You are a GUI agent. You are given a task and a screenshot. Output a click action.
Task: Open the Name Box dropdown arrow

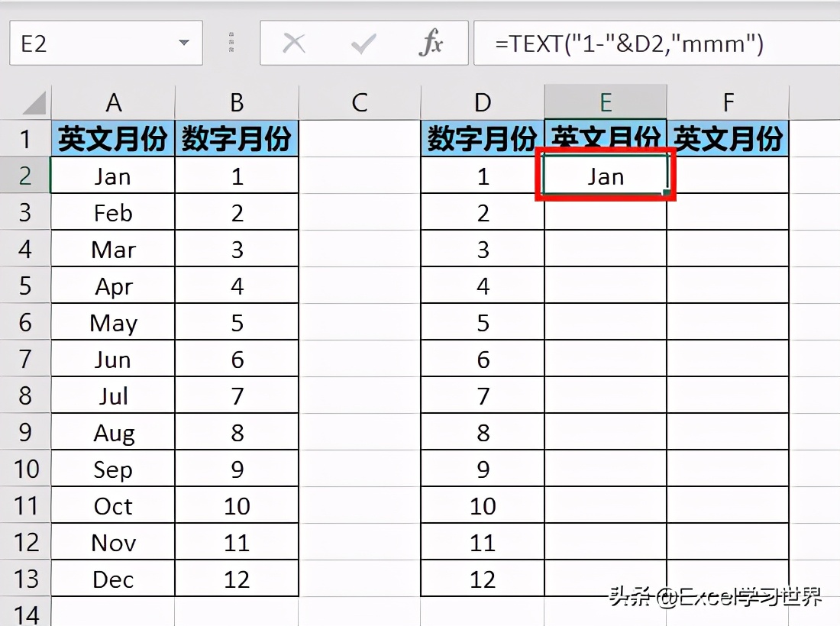pos(184,42)
